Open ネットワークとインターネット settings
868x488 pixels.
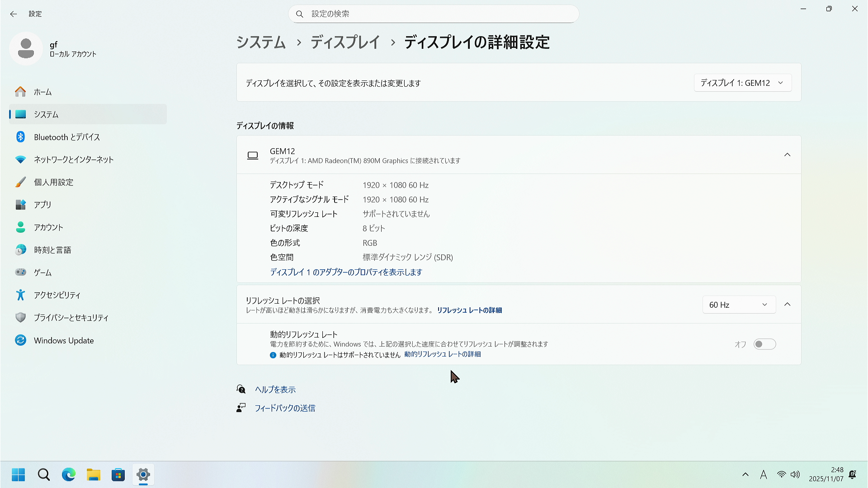[x=74, y=160]
